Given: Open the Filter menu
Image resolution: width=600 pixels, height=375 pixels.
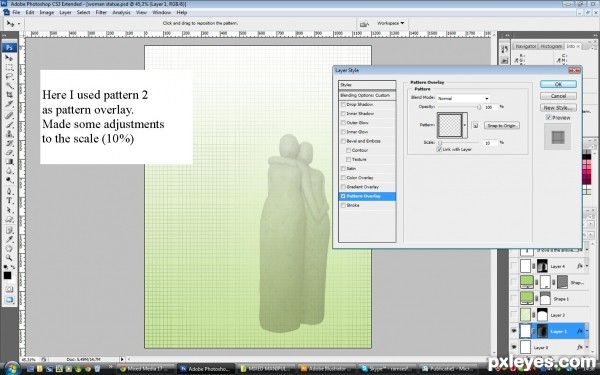Looking at the screenshot, I should pos(101,13).
